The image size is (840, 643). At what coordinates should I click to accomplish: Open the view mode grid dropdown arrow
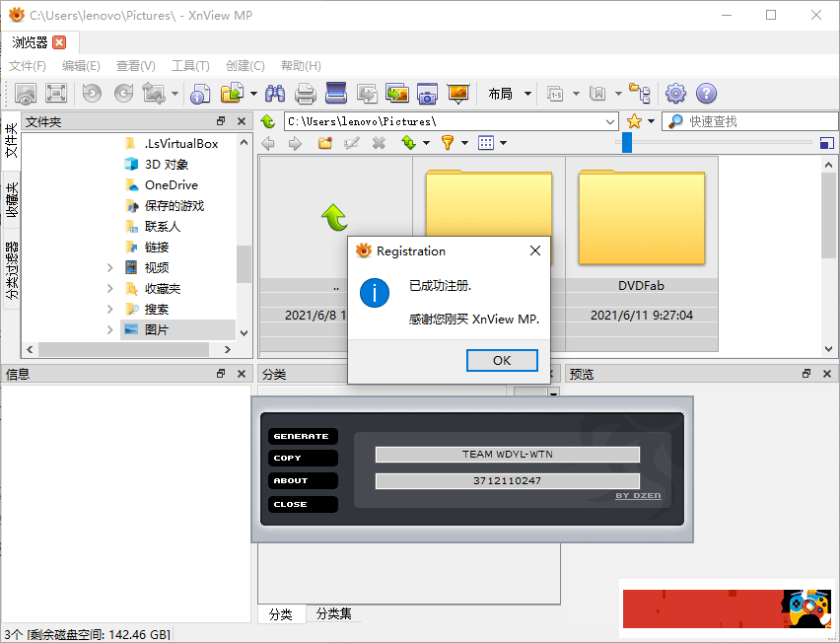(x=503, y=143)
